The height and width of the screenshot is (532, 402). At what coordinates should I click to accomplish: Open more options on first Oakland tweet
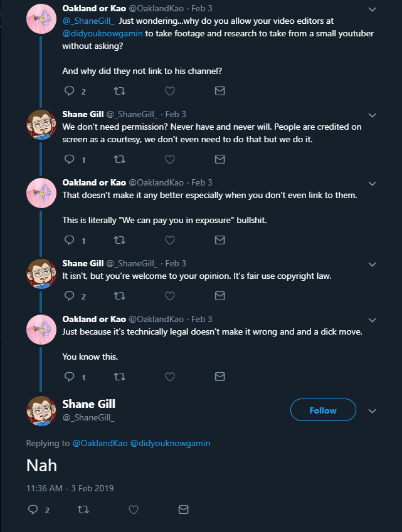pos(372,9)
